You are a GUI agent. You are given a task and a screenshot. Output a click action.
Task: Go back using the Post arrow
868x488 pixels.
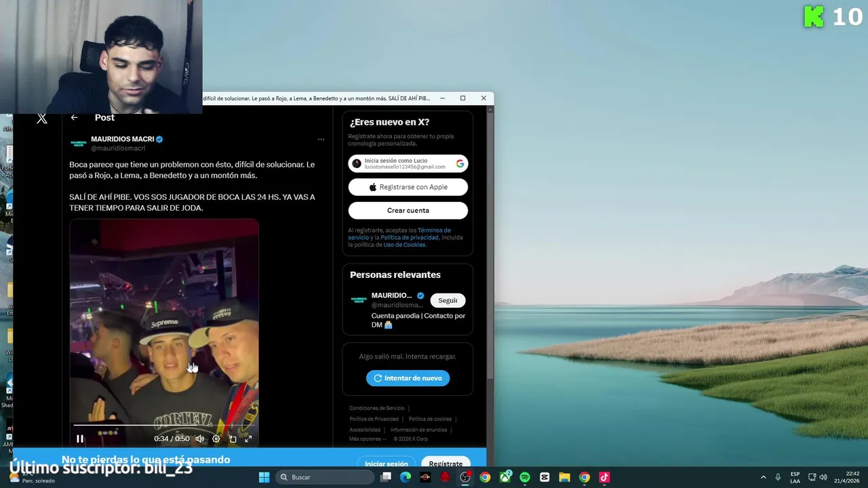[75, 118]
